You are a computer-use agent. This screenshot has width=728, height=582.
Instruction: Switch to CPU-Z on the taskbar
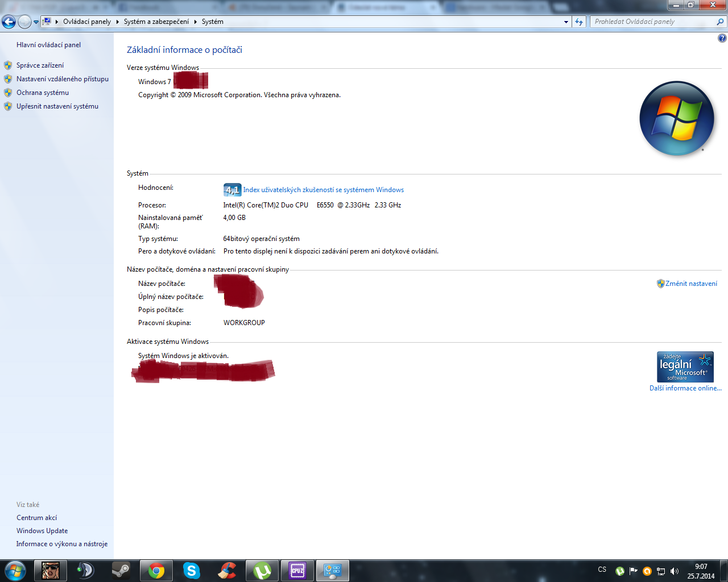pyautogui.click(x=297, y=570)
